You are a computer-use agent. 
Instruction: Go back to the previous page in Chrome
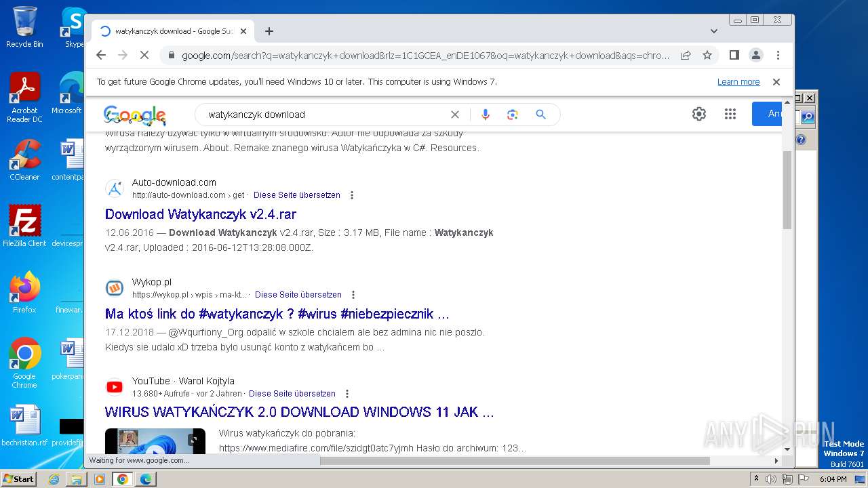101,55
